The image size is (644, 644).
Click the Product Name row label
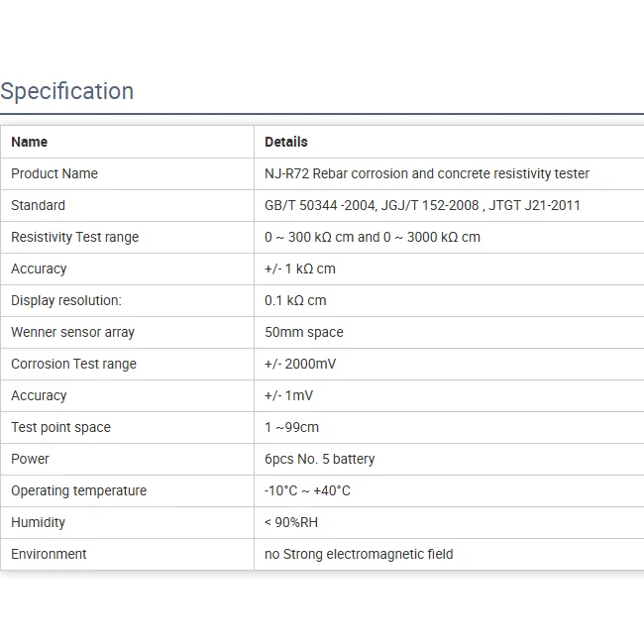pyautogui.click(x=54, y=173)
